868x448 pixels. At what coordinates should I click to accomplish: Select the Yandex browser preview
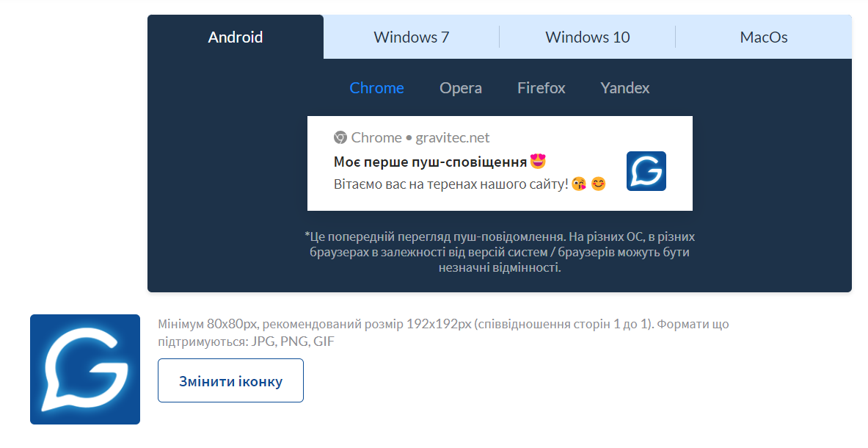tap(625, 88)
